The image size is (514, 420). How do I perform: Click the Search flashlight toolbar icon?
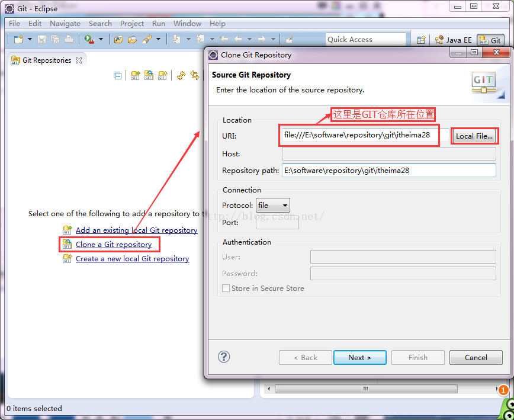pos(147,39)
